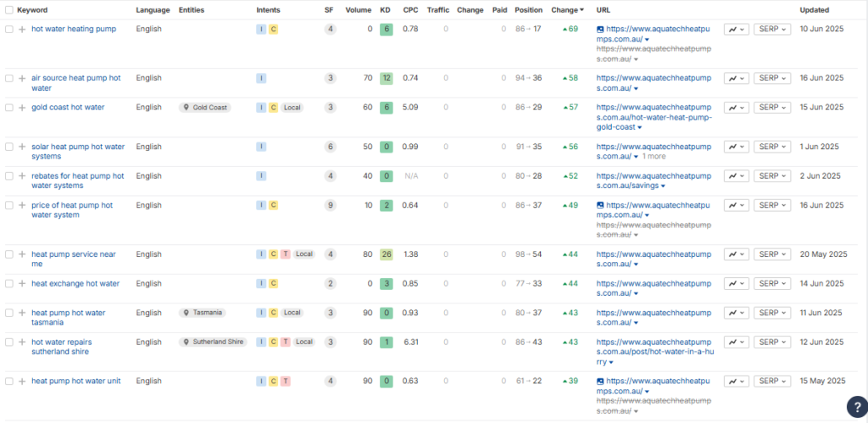Screen dimensions: 868x423
Task: Click plus icon beside solar heat pump hot water systems
Action: (22, 147)
